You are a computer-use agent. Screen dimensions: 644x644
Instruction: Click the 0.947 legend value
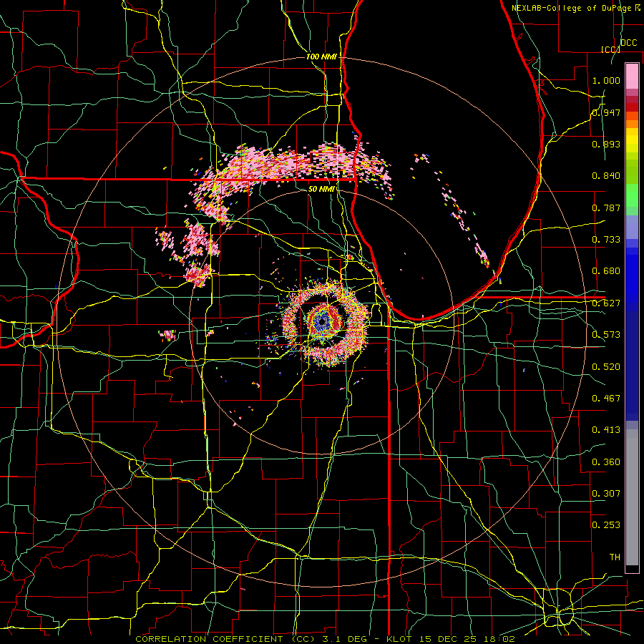coord(606,112)
